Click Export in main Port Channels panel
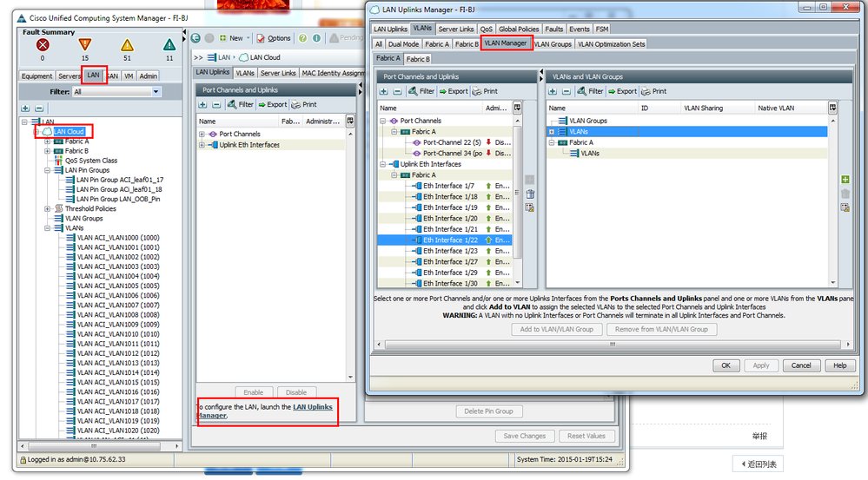Screen dimensions: 868x480 272,104
